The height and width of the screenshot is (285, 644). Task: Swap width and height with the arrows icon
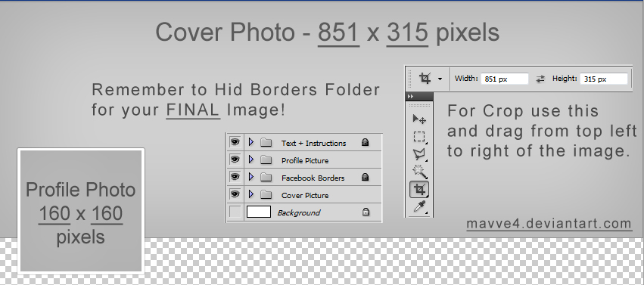(540, 79)
